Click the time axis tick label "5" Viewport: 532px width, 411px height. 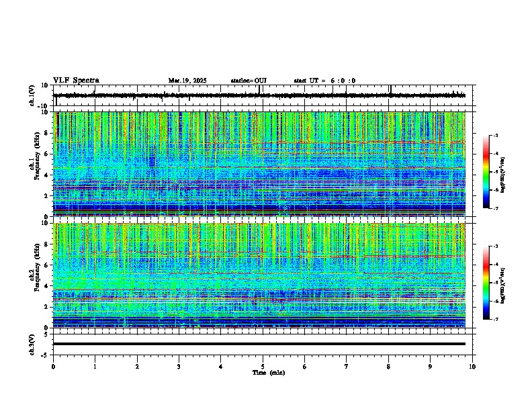click(x=263, y=367)
